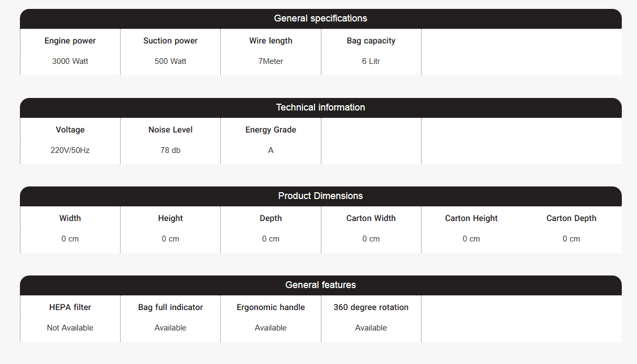Select the Engine power label

pos(70,41)
